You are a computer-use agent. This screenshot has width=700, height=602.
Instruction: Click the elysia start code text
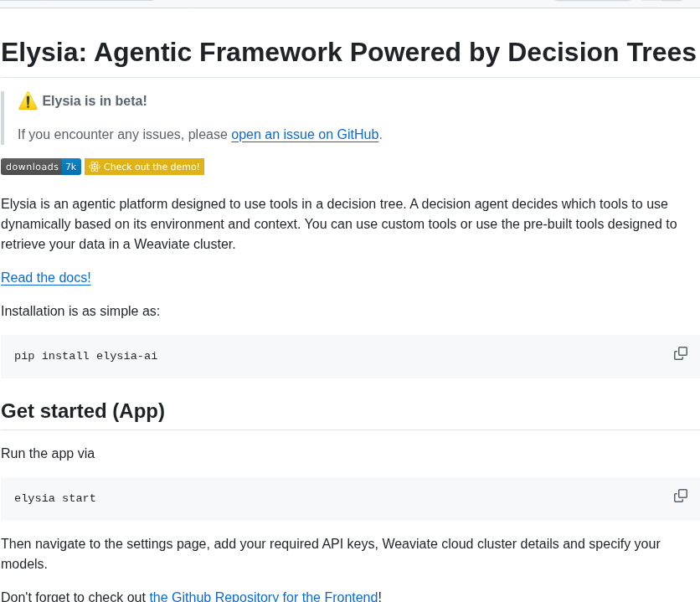(x=55, y=498)
